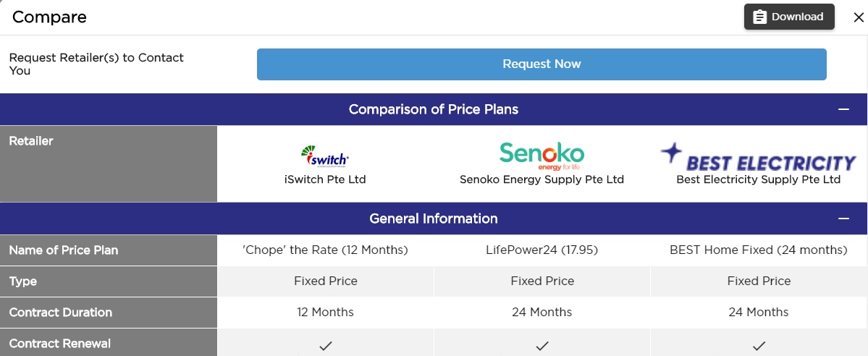This screenshot has height=356, width=868.
Task: Click the Contract Duration row label
Action: [x=61, y=313]
